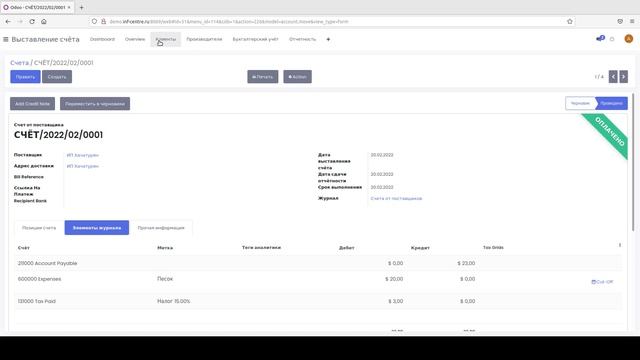Select the 131000 Tax Paid row

pos(318,301)
